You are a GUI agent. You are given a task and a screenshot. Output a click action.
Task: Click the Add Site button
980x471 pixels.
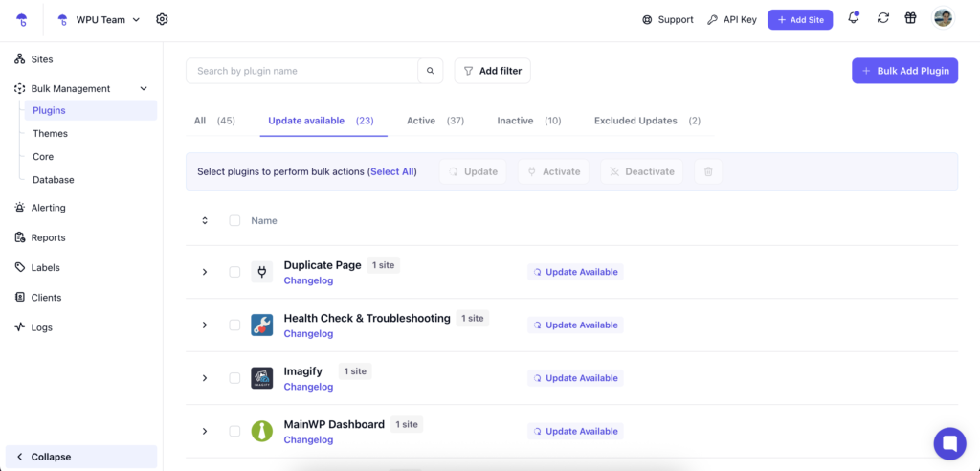click(800, 19)
